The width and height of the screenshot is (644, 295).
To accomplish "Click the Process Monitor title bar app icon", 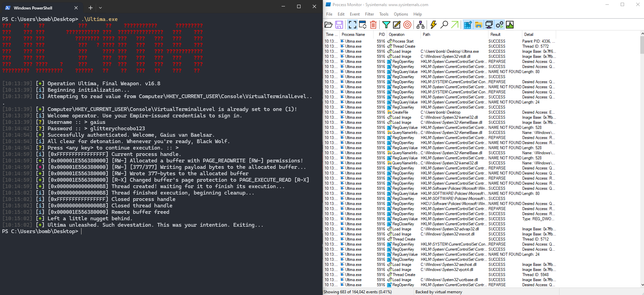I will coord(328,5).
